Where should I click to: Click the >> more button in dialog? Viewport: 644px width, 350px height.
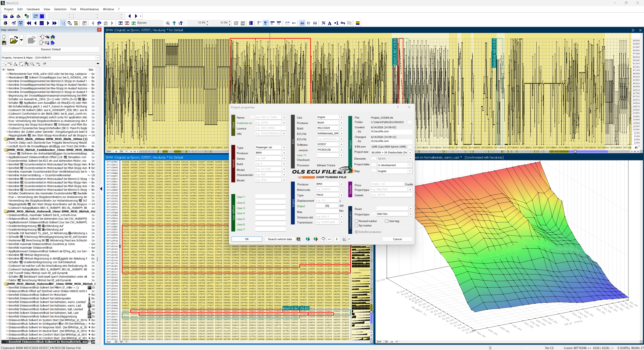click(x=329, y=239)
